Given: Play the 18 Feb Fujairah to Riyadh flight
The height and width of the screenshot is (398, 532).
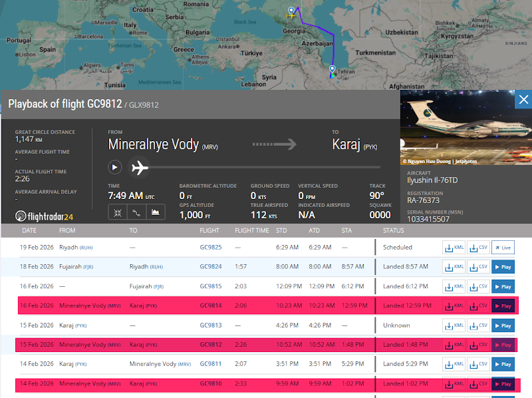Looking at the screenshot, I should (502, 267).
